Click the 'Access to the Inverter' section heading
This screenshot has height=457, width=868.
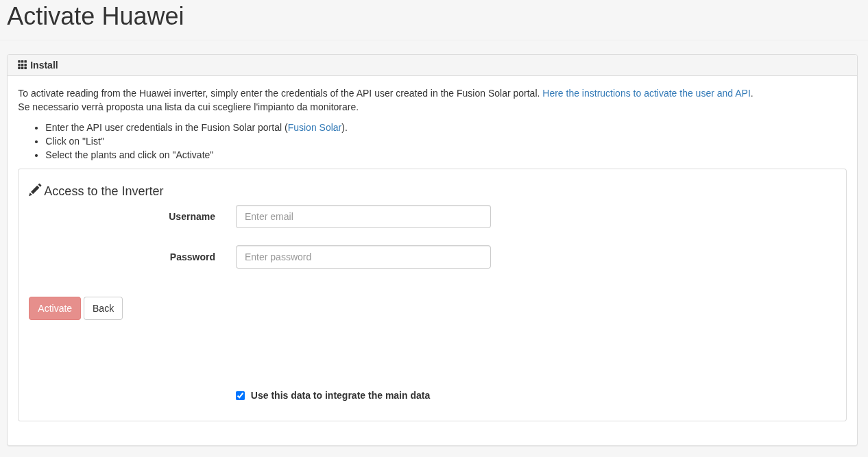[x=104, y=191]
